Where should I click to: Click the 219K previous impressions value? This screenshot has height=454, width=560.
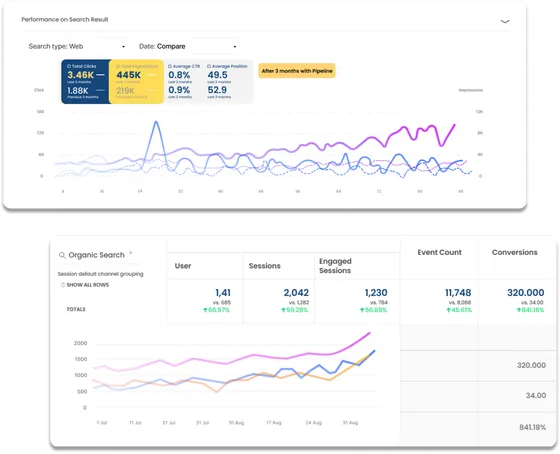coord(125,91)
